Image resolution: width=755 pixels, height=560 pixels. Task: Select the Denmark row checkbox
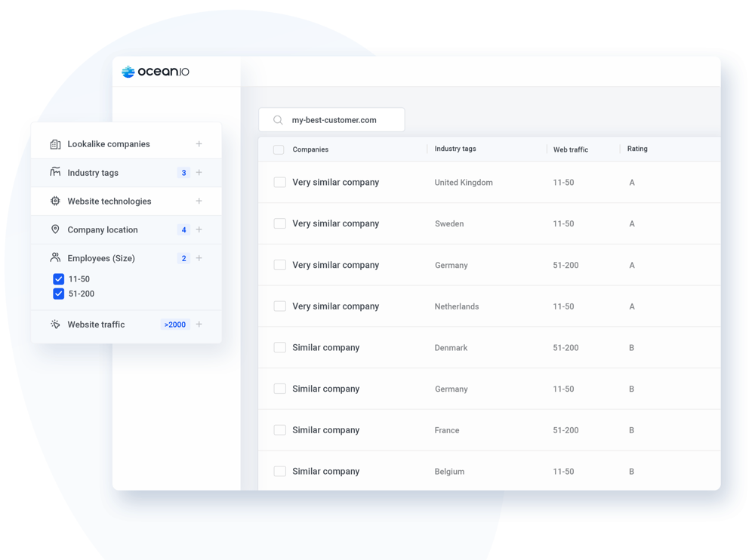280,347
